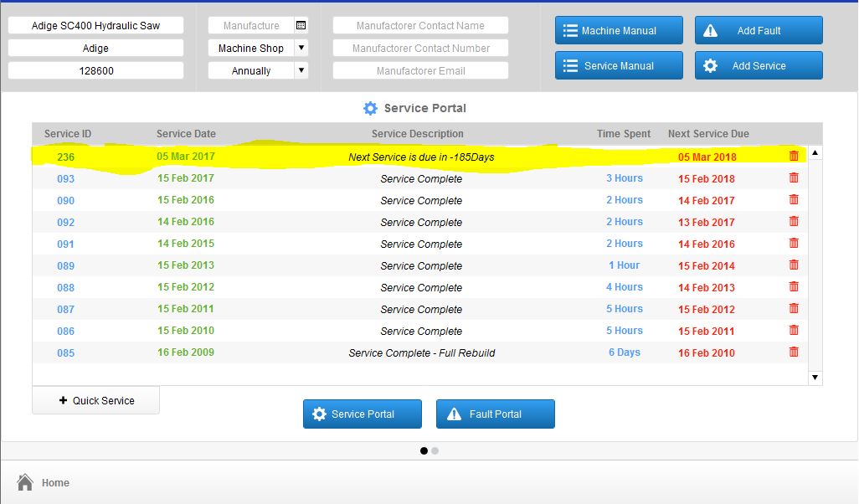This screenshot has width=859, height=504.
Task: Delete service record 236 with trash icon
Action: [x=793, y=156]
